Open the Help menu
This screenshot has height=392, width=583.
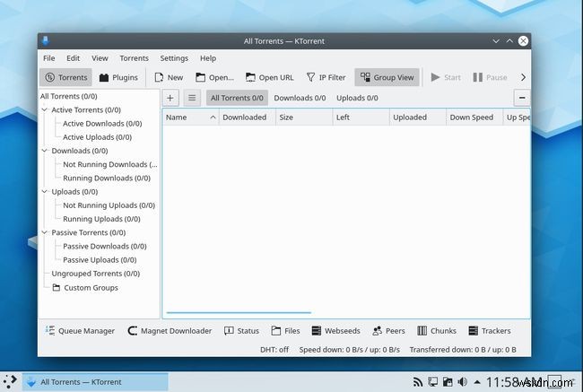tap(208, 58)
